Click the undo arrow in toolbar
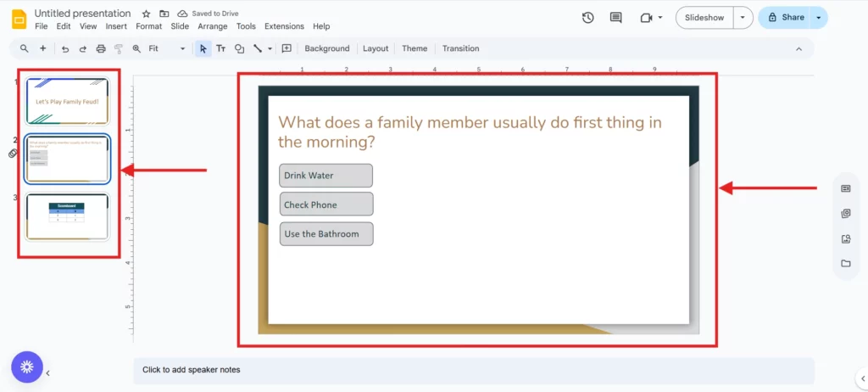Viewport: 868px width, 392px height. click(x=65, y=49)
